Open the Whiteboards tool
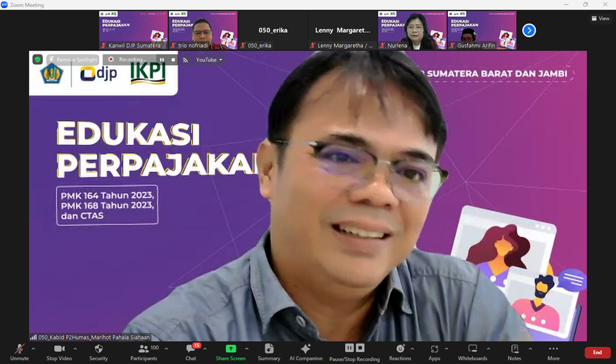Image resolution: width=616 pixels, height=364 pixels. [x=472, y=352]
